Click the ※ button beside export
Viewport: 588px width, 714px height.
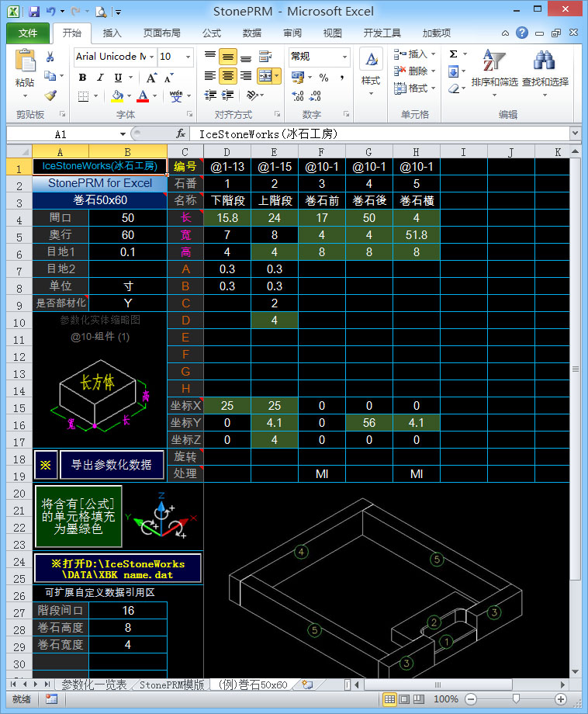click(x=46, y=465)
